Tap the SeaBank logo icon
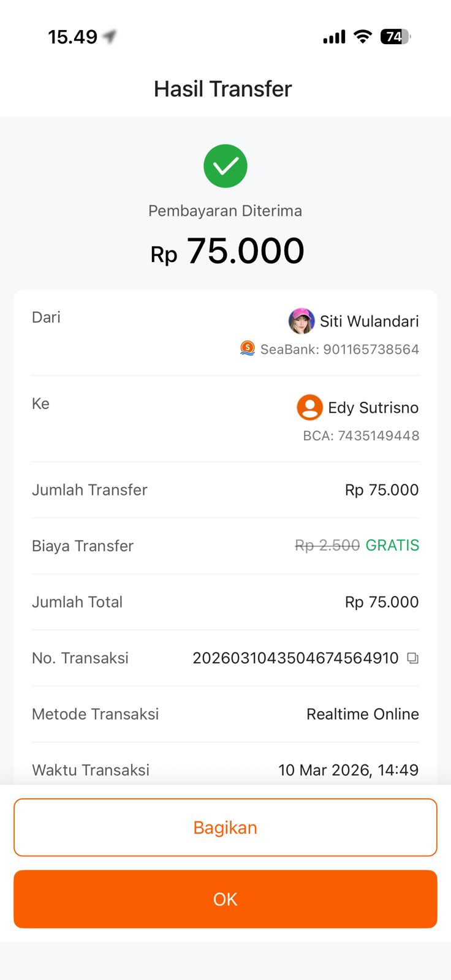This screenshot has width=451, height=980. coord(248,349)
